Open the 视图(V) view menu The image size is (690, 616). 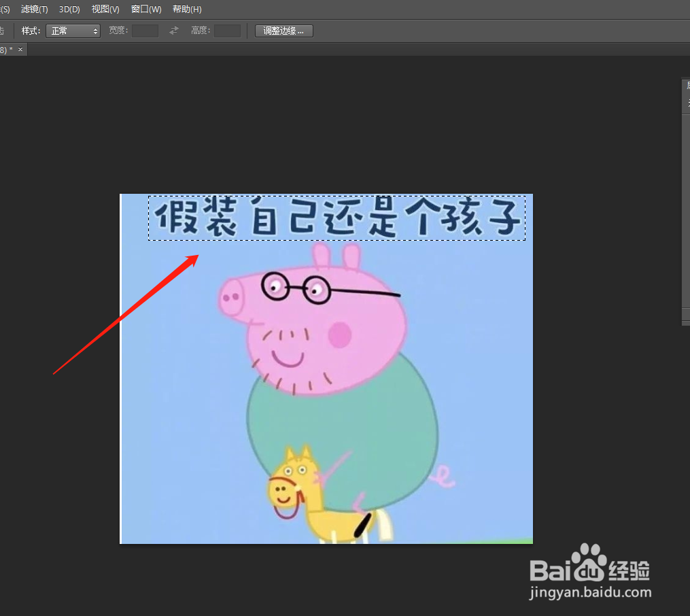105,10
